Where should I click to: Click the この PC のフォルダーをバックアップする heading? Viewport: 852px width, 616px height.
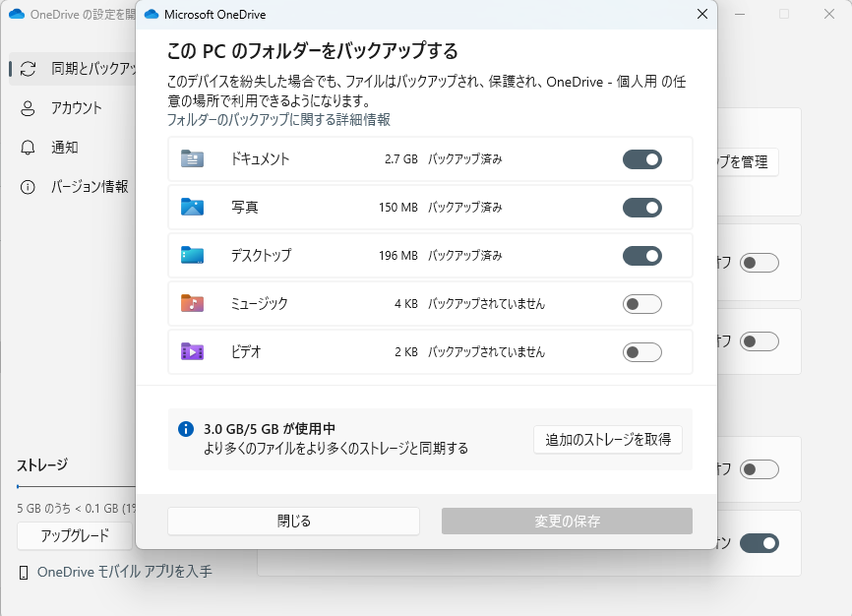[x=313, y=51]
